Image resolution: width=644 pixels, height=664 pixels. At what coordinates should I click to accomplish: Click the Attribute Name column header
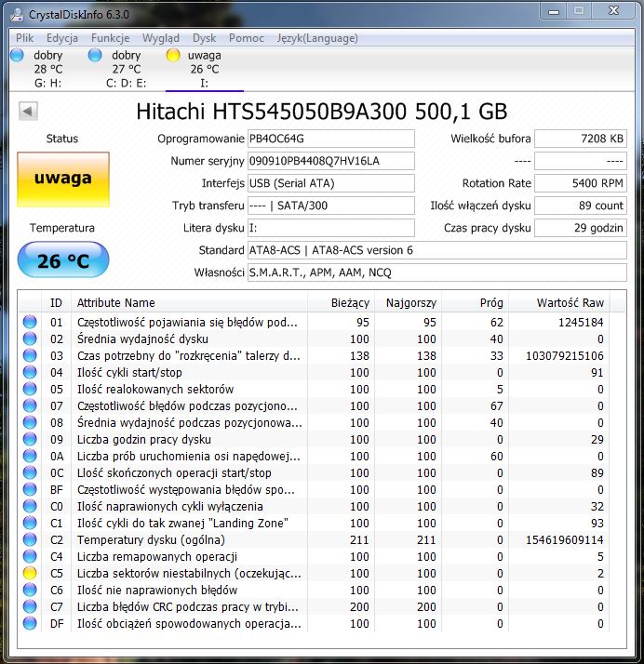(190, 303)
